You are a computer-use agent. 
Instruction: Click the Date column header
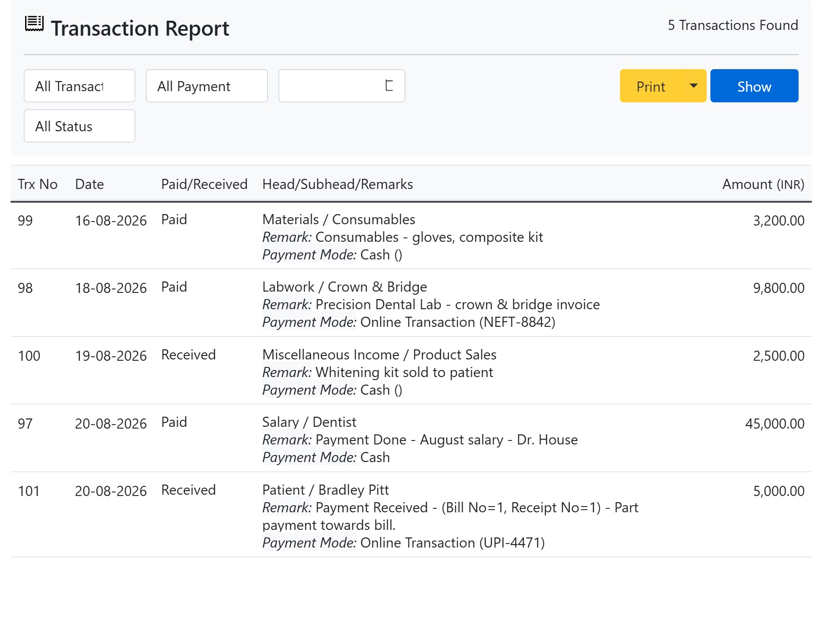(89, 184)
